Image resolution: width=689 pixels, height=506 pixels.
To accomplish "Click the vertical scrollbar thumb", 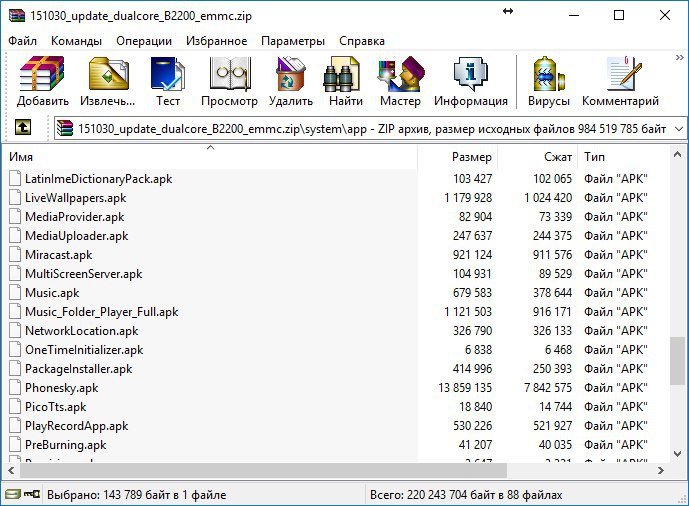I will pos(677,361).
